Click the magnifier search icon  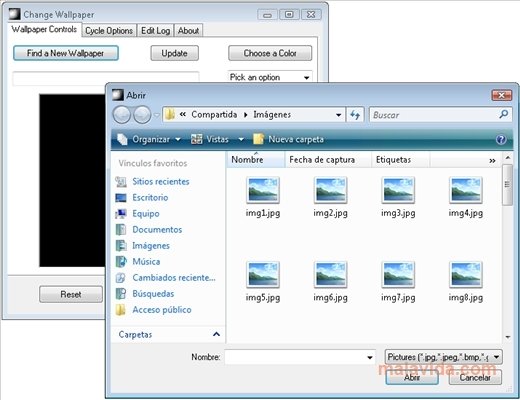point(504,114)
